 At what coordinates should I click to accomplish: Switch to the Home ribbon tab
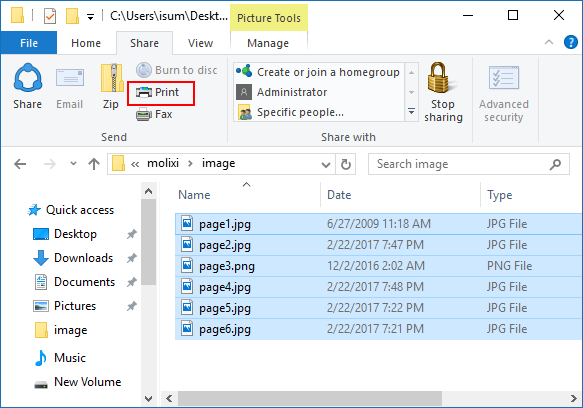coord(86,43)
